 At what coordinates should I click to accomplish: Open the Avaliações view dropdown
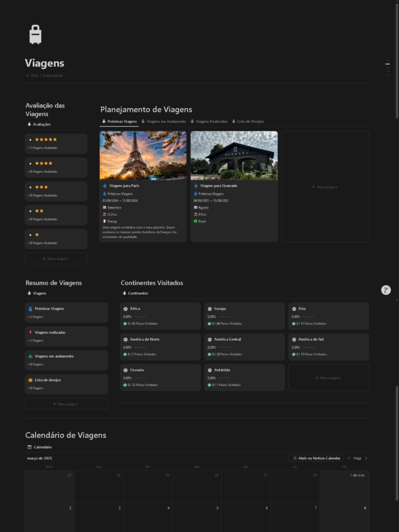(39, 124)
